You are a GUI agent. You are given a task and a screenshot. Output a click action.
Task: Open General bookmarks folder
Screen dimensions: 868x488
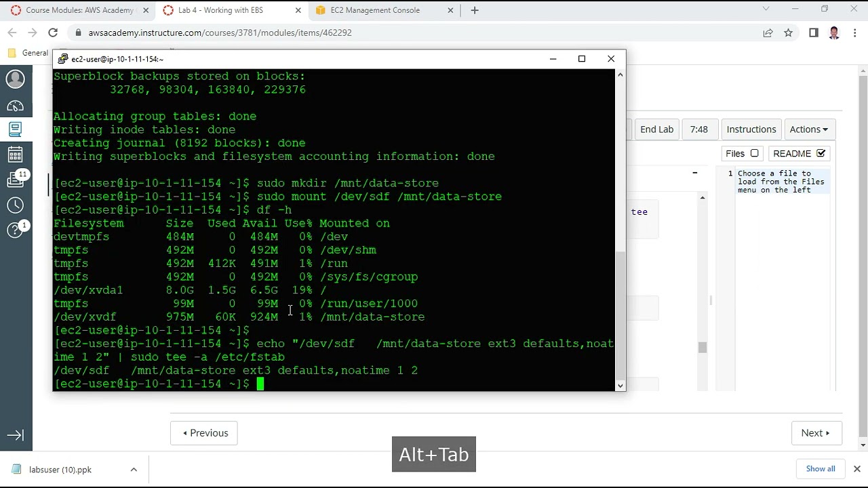pyautogui.click(x=28, y=53)
